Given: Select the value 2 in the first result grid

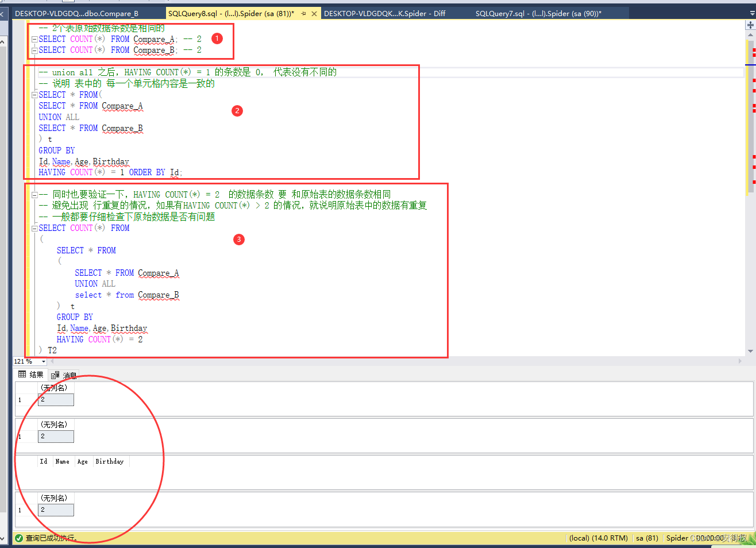Looking at the screenshot, I should (x=56, y=400).
